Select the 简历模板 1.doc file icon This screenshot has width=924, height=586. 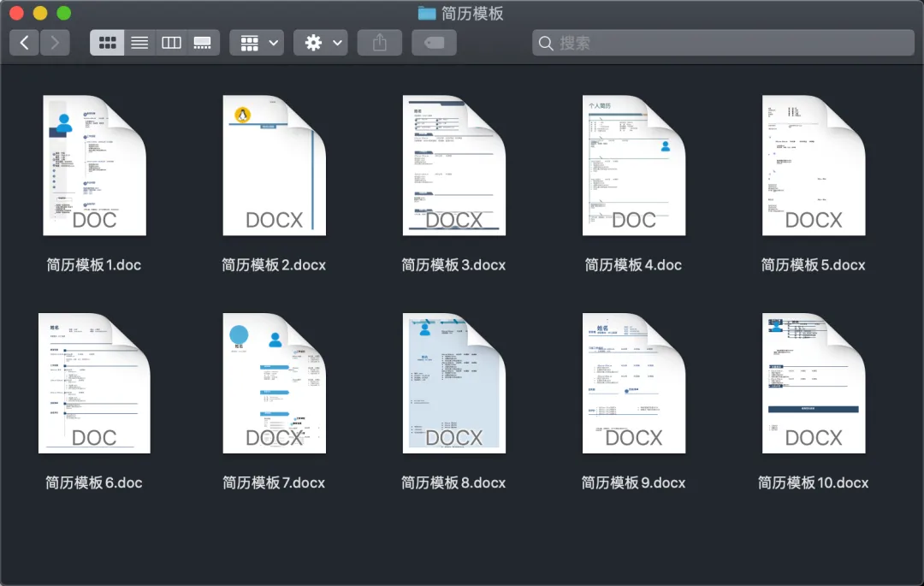[x=94, y=165]
